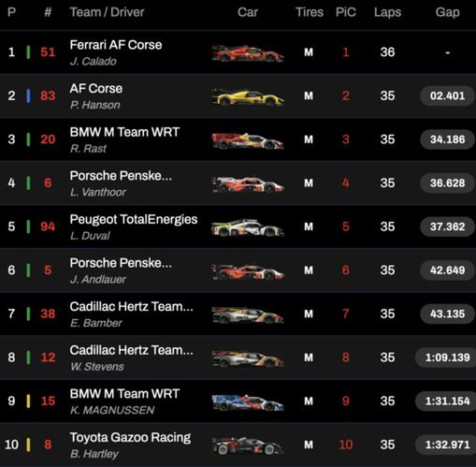
Task: Click the PiC column header
Action: pos(346,12)
